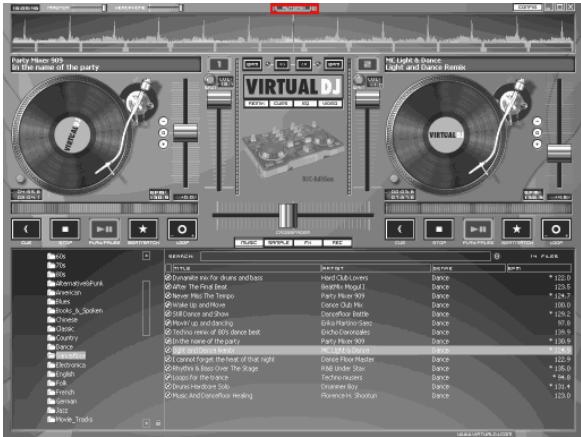The width and height of the screenshot is (581, 437).
Task: Open the Jazz folder
Action: click(x=57, y=410)
